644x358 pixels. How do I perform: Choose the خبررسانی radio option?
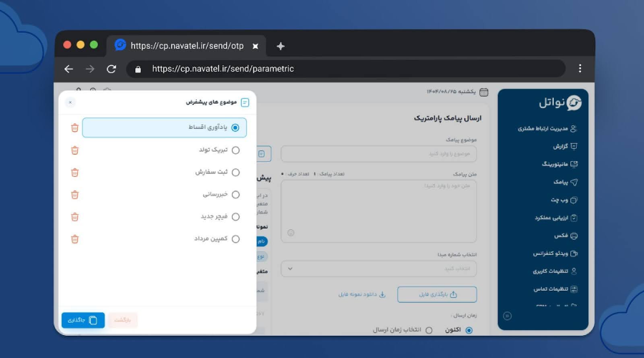click(x=235, y=195)
